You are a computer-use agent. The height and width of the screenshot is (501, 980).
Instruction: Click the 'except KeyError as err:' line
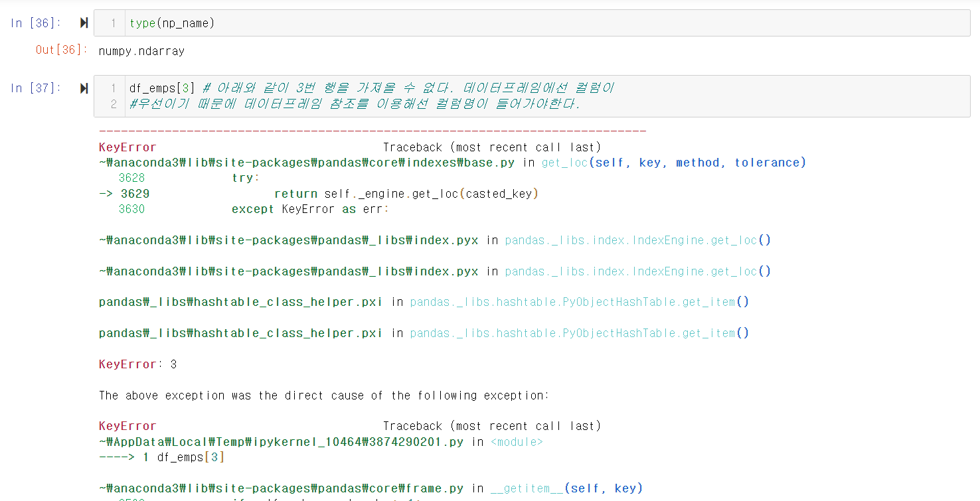click(310, 209)
